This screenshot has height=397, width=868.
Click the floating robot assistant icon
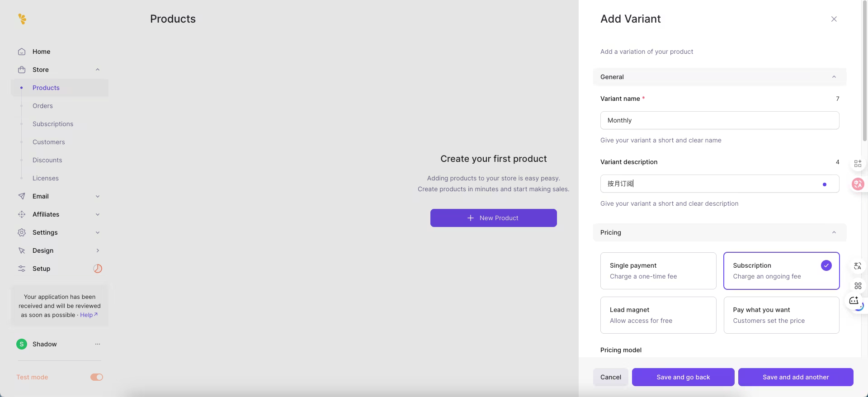click(x=854, y=301)
